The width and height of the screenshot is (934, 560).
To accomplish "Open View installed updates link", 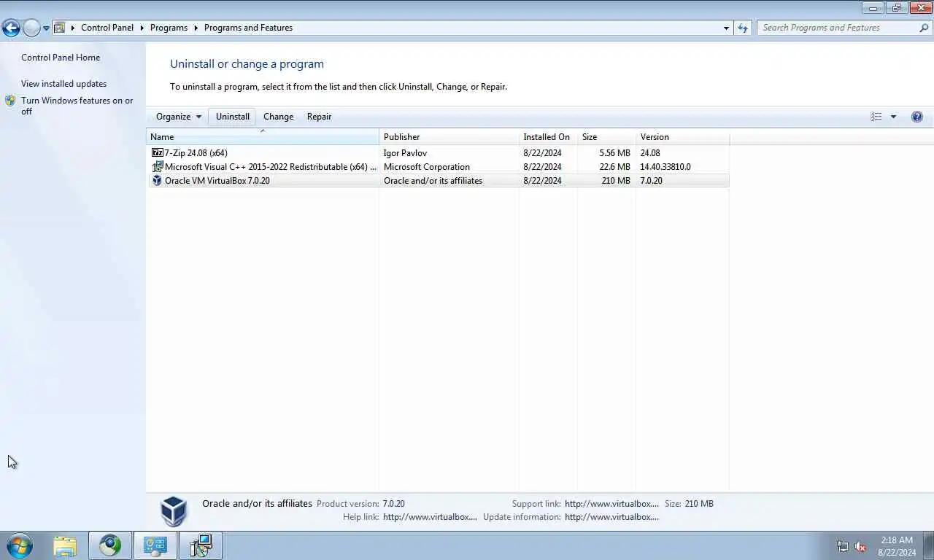I will [63, 84].
